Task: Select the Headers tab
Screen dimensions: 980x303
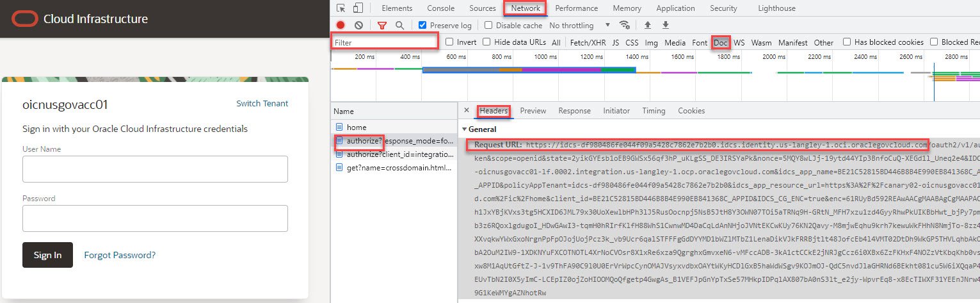Action: (494, 111)
